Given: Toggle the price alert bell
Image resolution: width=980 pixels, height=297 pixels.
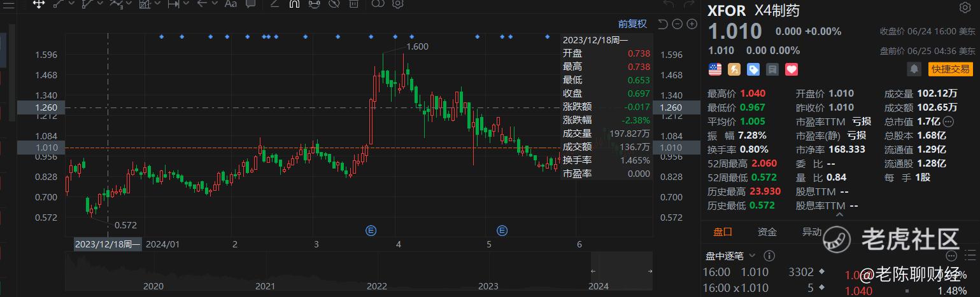Looking at the screenshot, I should click(x=915, y=69).
